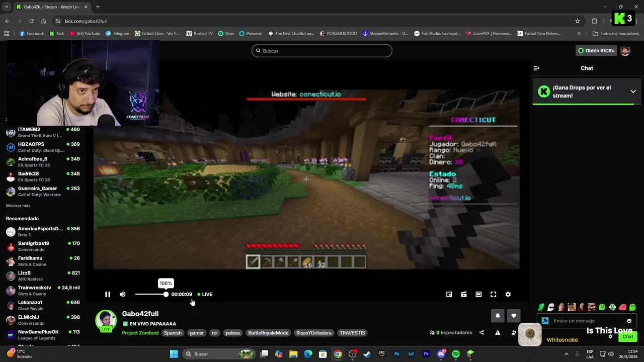Open Steam from taskbar
This screenshot has height=362, width=644.
[367, 354]
